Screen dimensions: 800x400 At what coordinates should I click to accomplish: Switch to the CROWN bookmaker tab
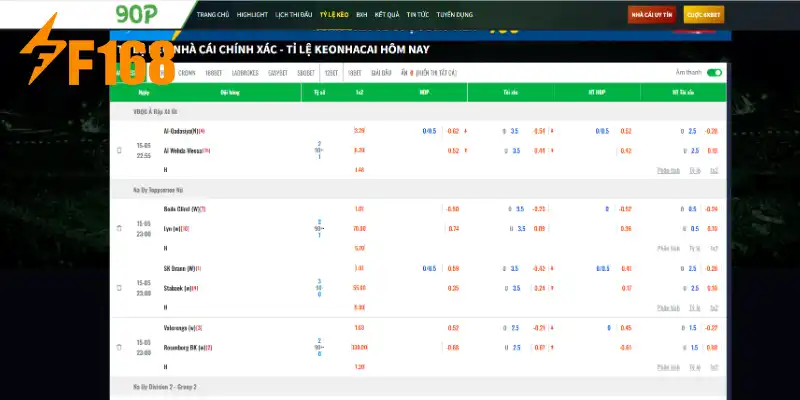[187, 73]
